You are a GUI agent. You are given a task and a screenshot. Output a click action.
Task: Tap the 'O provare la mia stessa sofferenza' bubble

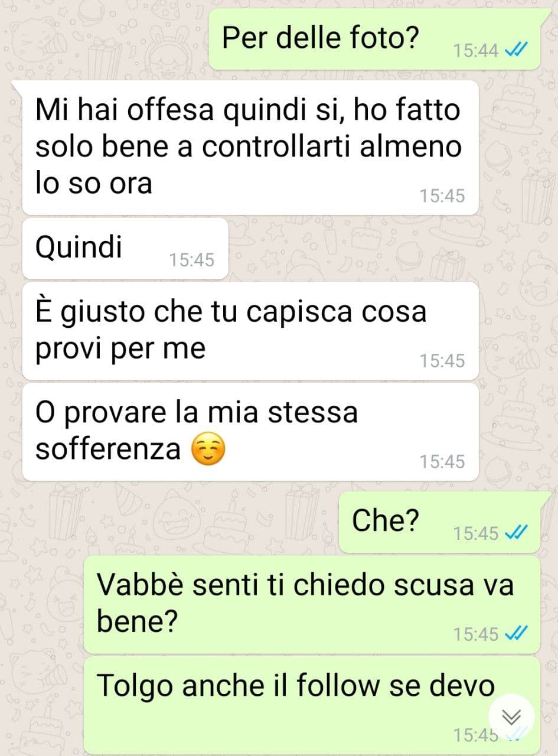(x=250, y=432)
